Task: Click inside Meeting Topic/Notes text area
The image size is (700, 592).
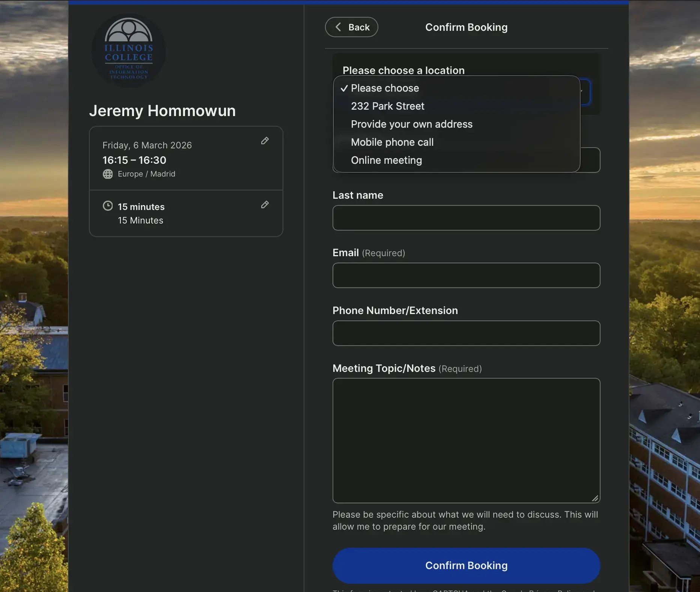Action: point(466,439)
